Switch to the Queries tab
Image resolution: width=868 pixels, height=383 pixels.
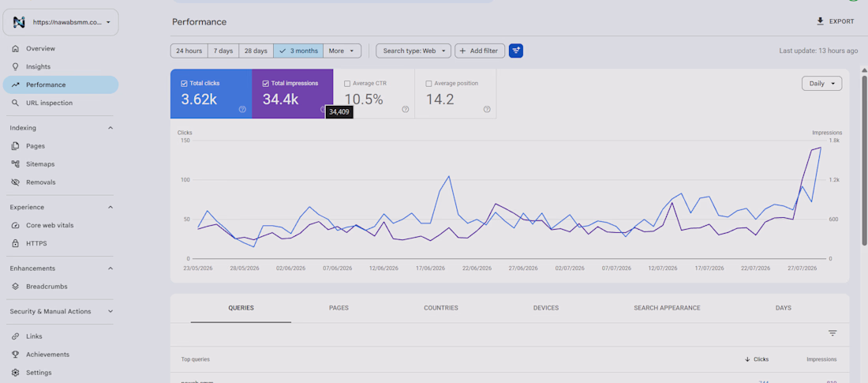click(x=241, y=308)
